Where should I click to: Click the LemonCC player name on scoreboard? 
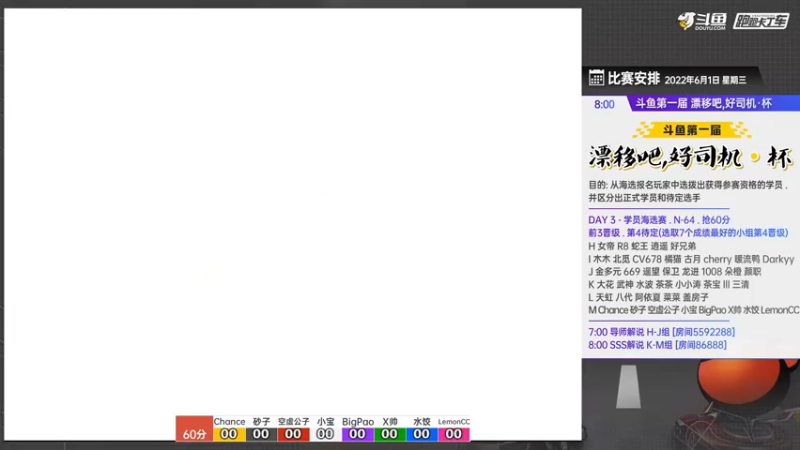pyautogui.click(x=454, y=421)
